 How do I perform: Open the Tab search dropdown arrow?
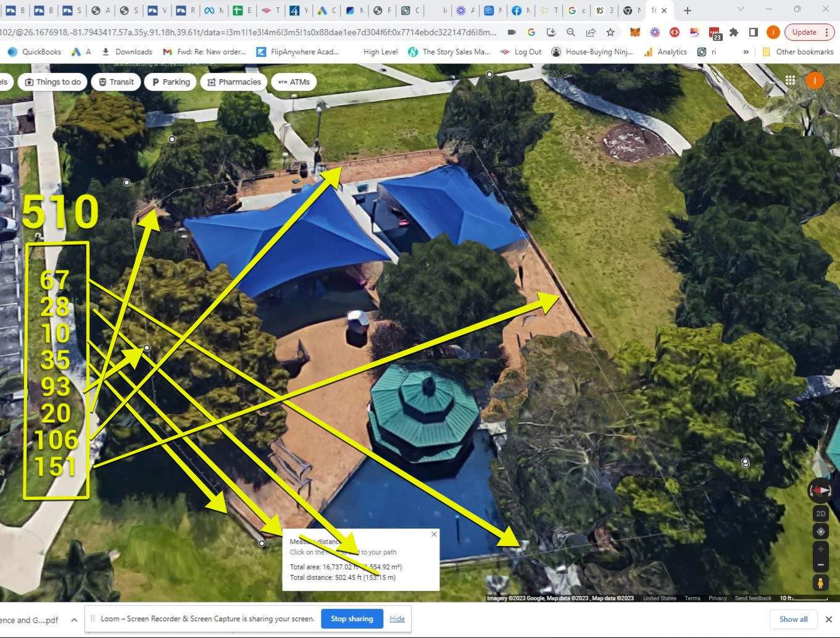click(741, 9)
